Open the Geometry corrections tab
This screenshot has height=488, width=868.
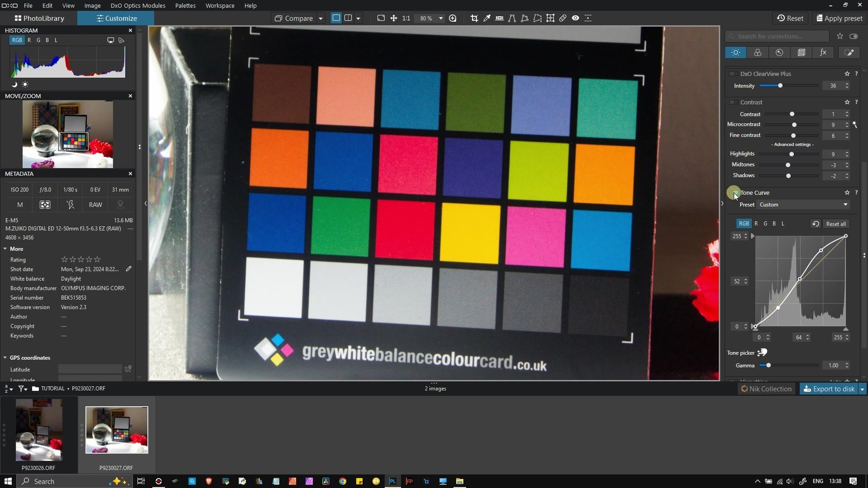(x=801, y=53)
